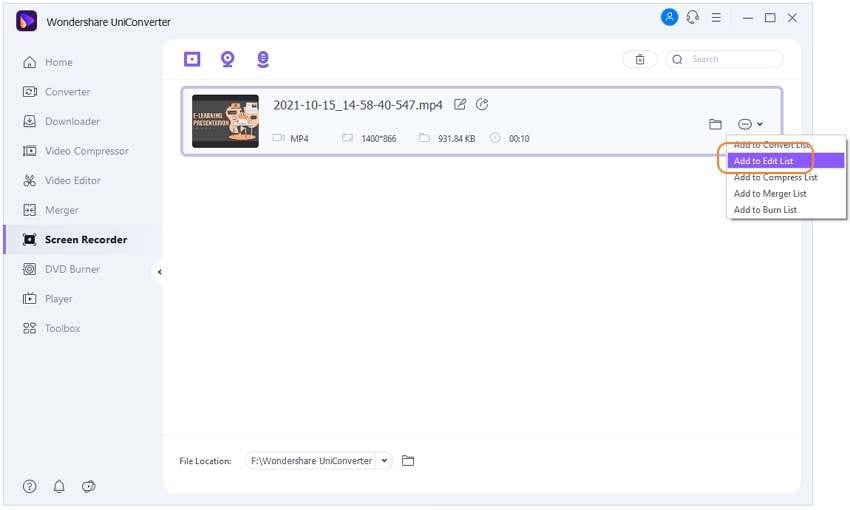The height and width of the screenshot is (510, 850).
Task: Click the 1400*866 resolution value
Action: point(378,139)
